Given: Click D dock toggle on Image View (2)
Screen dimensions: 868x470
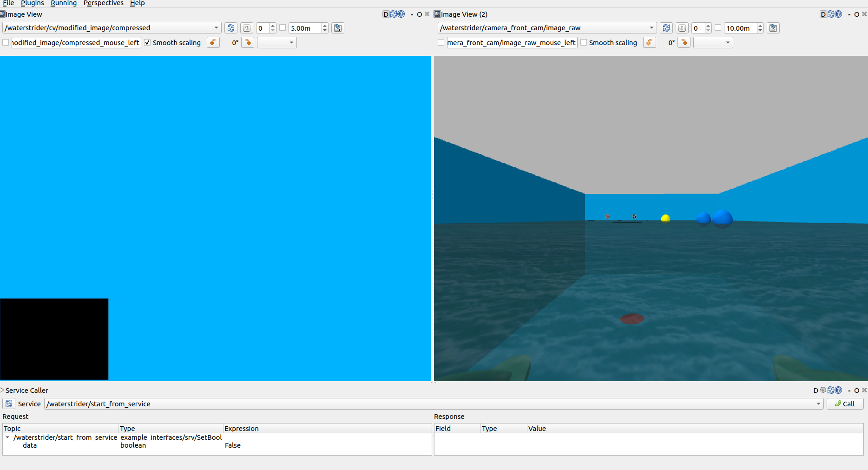Looking at the screenshot, I should pyautogui.click(x=823, y=14).
